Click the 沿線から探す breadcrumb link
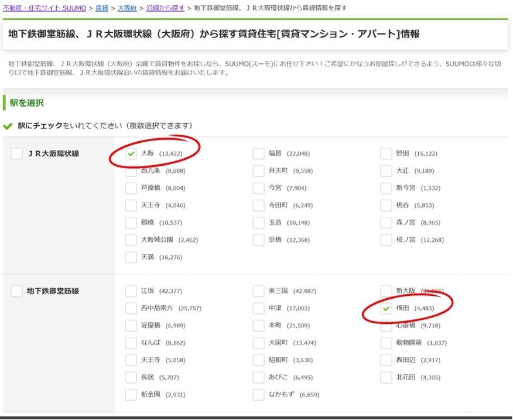 click(165, 8)
